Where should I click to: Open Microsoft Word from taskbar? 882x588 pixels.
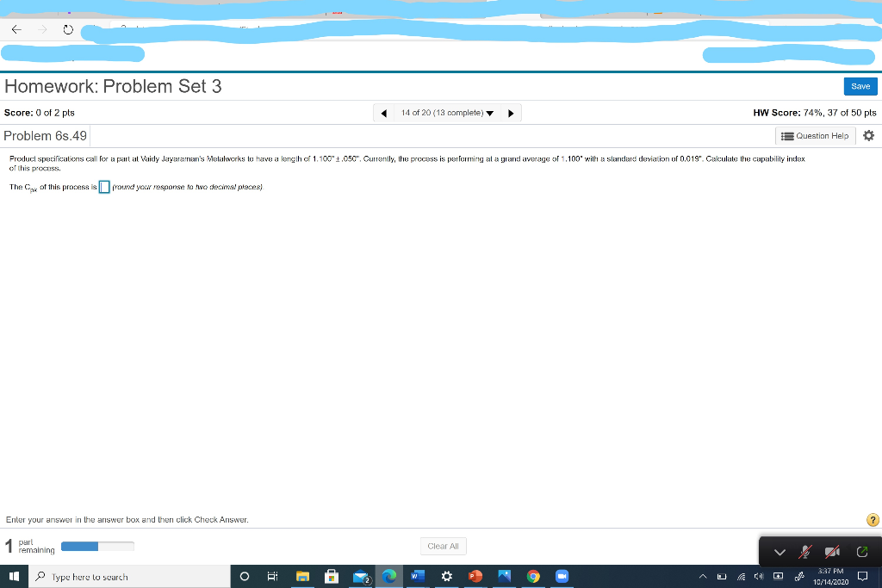418,576
